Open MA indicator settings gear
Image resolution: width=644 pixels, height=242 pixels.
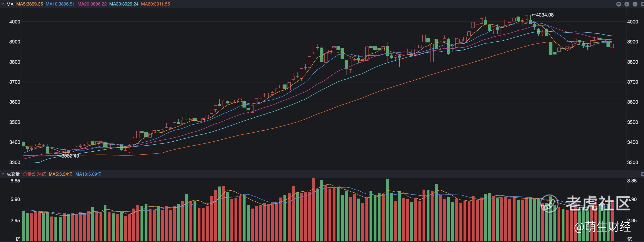tap(643, 4)
